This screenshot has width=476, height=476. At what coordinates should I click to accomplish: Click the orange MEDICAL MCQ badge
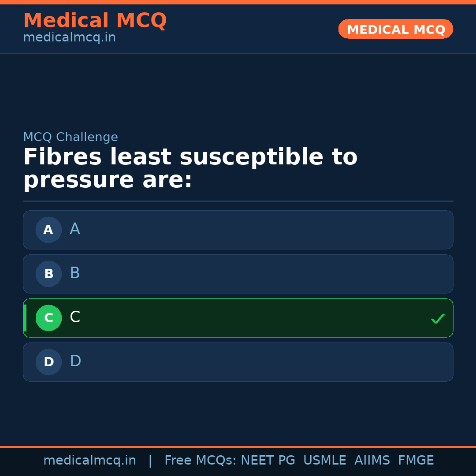pyautogui.click(x=395, y=29)
